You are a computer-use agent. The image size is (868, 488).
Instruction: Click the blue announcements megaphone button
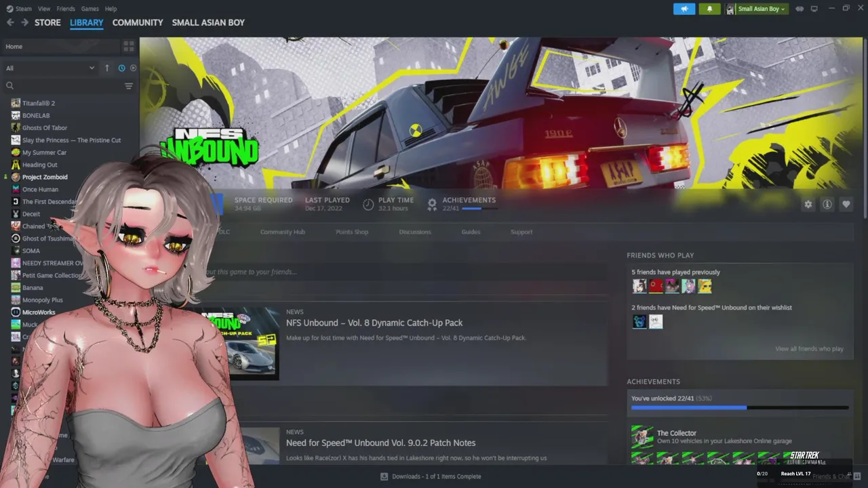tap(684, 9)
